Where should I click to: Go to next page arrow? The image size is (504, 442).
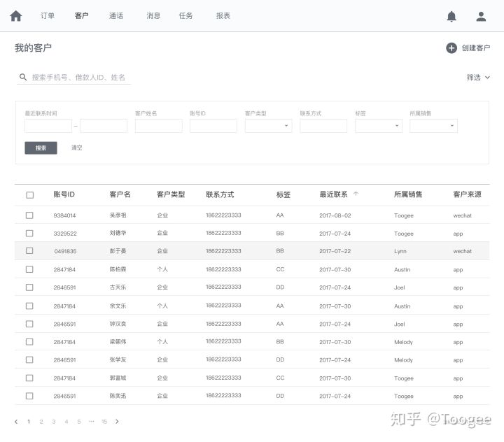tap(117, 422)
